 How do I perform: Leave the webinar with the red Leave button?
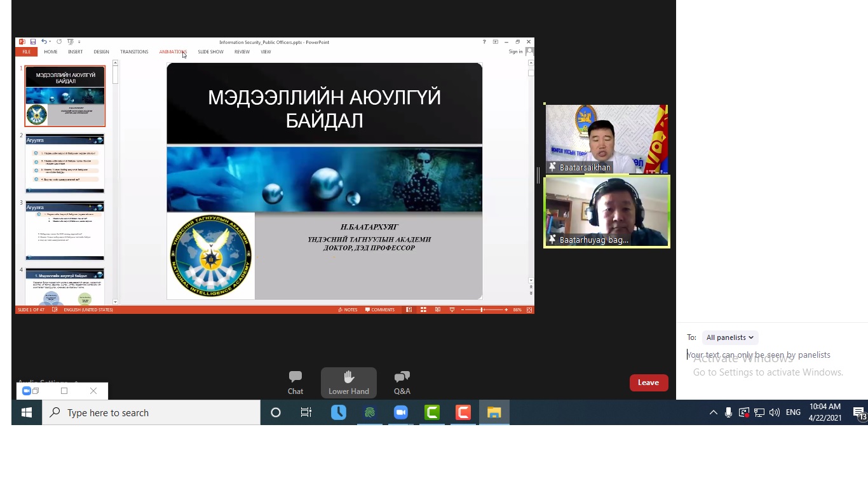648,383
